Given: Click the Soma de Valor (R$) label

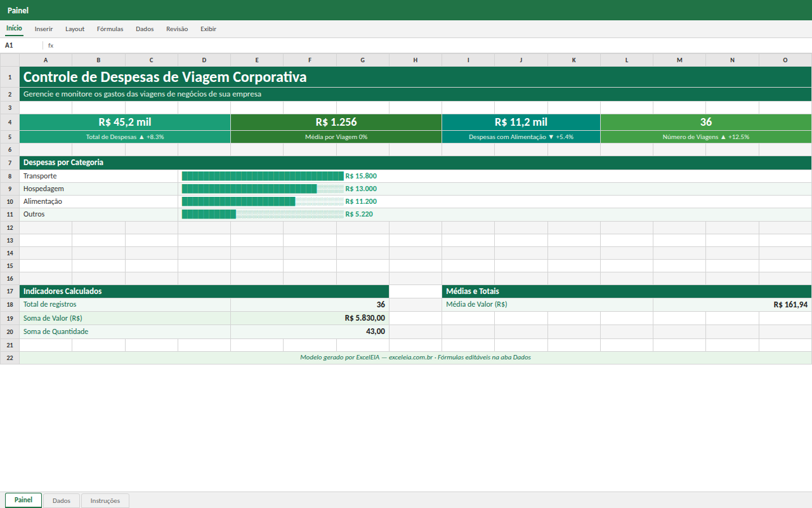Looking at the screenshot, I should (125, 318).
